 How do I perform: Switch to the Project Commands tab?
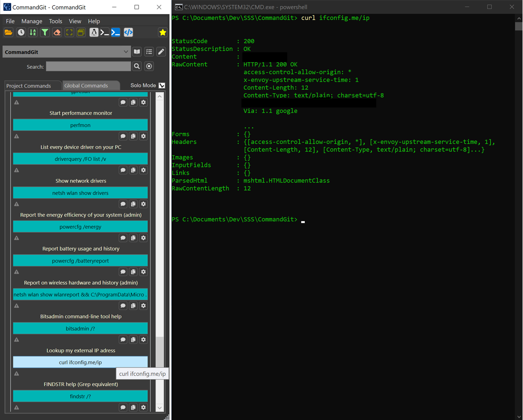29,86
